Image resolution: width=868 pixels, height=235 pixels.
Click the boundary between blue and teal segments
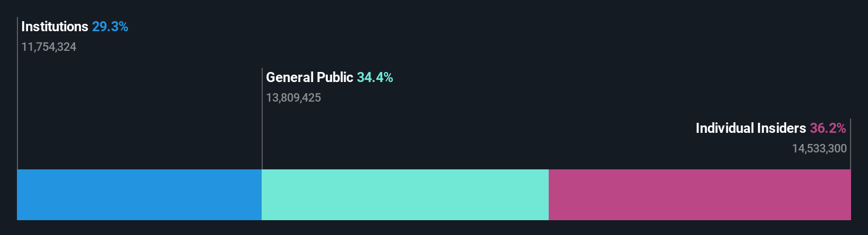pyautogui.click(x=262, y=195)
